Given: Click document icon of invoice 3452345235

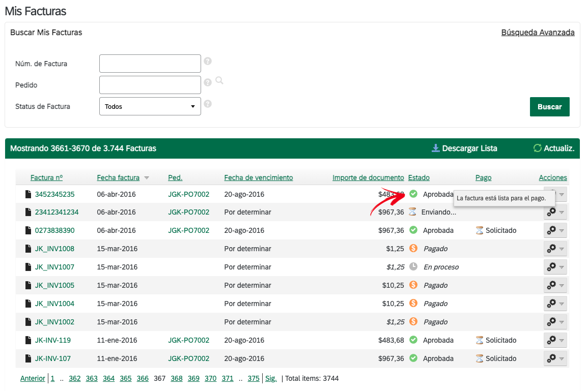Looking at the screenshot, I should (x=28, y=194).
